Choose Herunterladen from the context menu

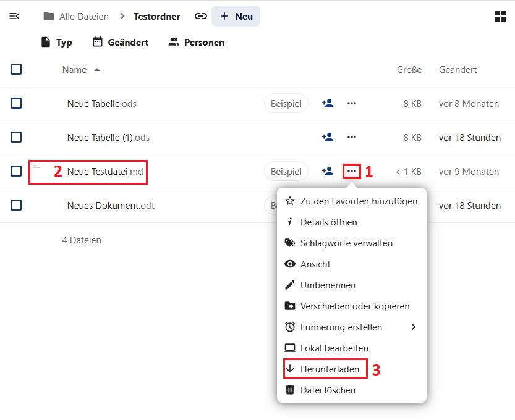tap(329, 369)
